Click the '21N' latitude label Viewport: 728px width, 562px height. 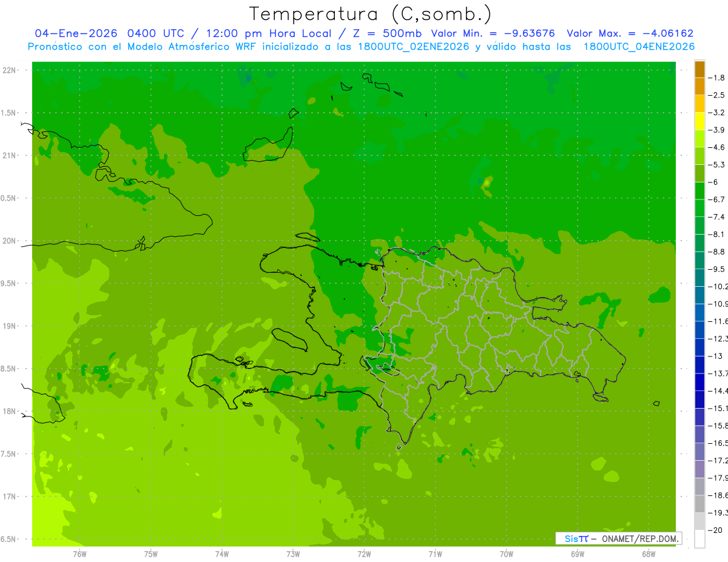tap(9, 155)
